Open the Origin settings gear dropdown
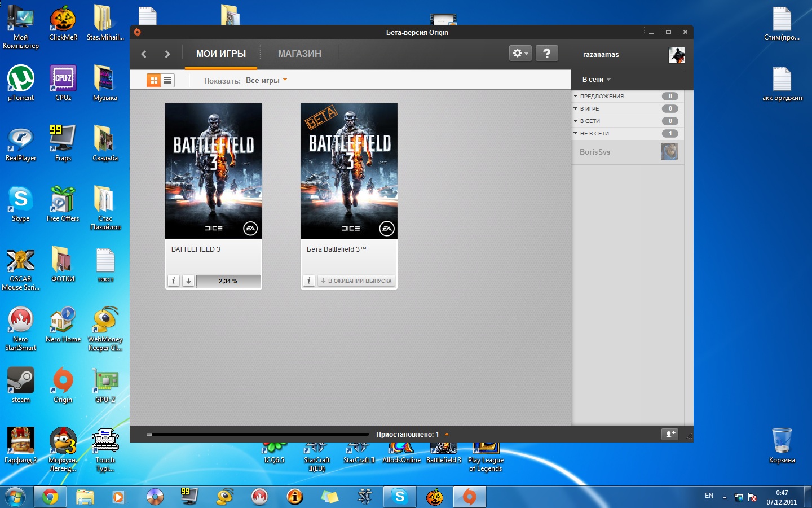Viewport: 812px width, 508px height. click(x=520, y=53)
